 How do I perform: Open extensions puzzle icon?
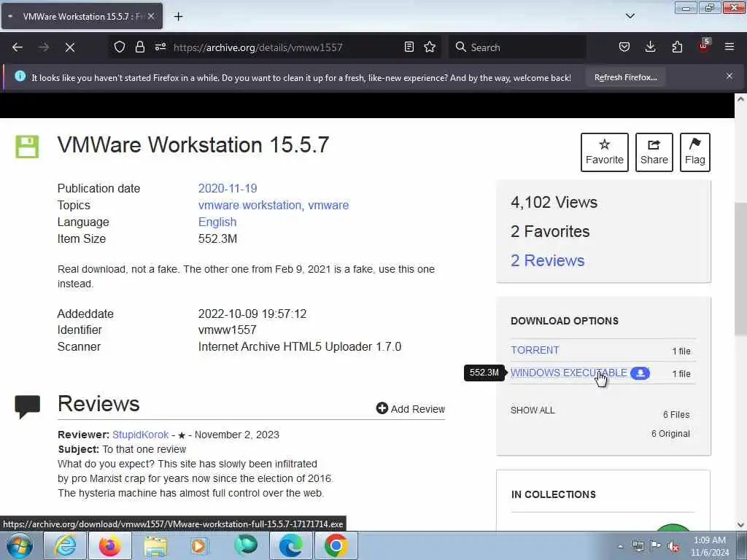[x=677, y=47]
